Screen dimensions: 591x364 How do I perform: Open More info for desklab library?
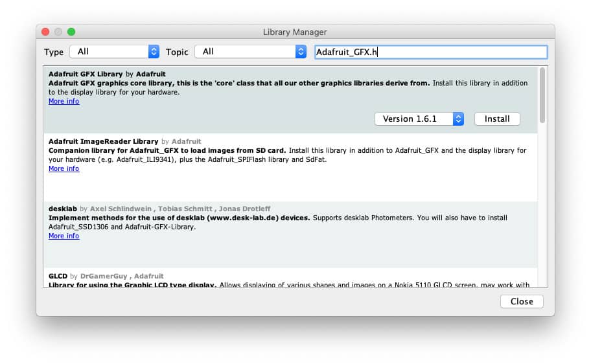point(64,236)
